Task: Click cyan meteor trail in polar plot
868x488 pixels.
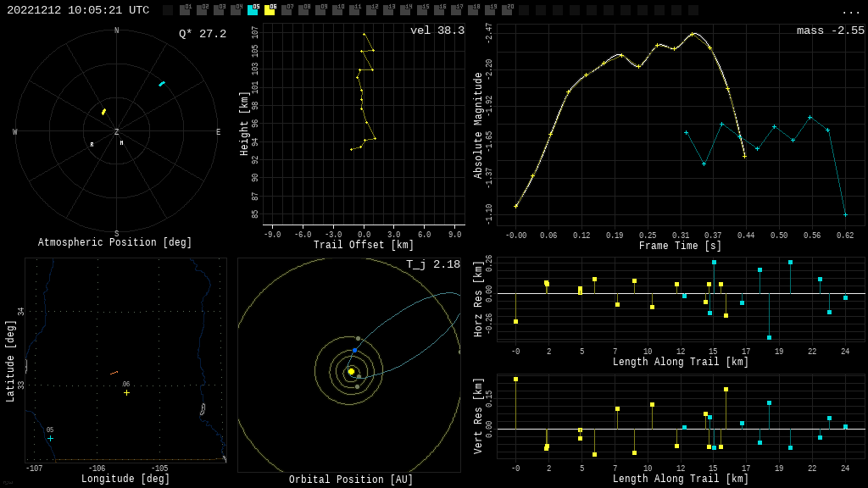Action: (162, 84)
